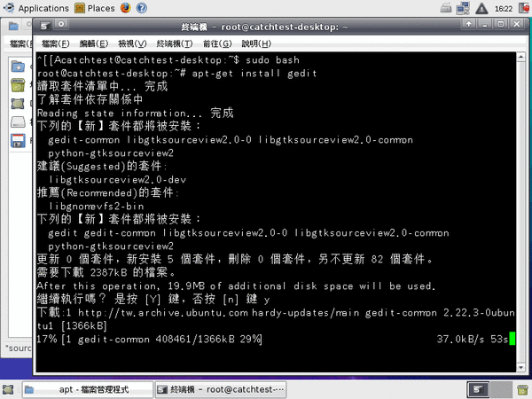Image resolution: width=532 pixels, height=399 pixels.
Task: Open the 說明(H) menu
Action: click(256, 43)
